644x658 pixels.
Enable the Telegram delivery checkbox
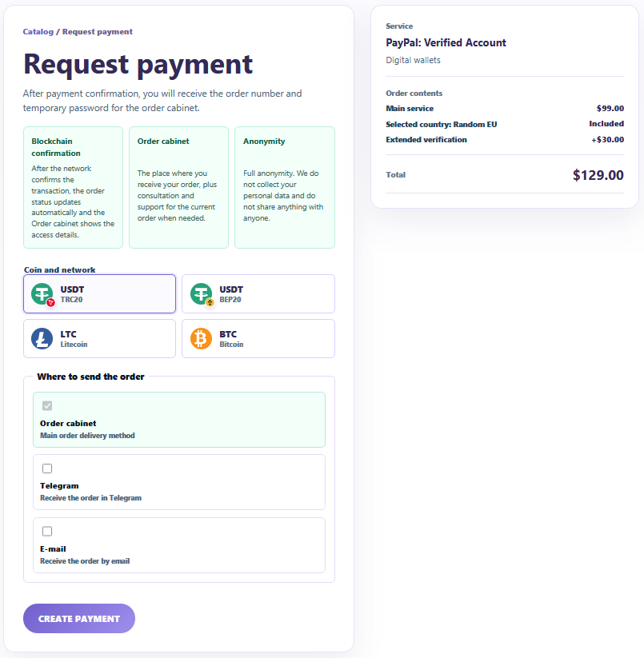point(47,469)
